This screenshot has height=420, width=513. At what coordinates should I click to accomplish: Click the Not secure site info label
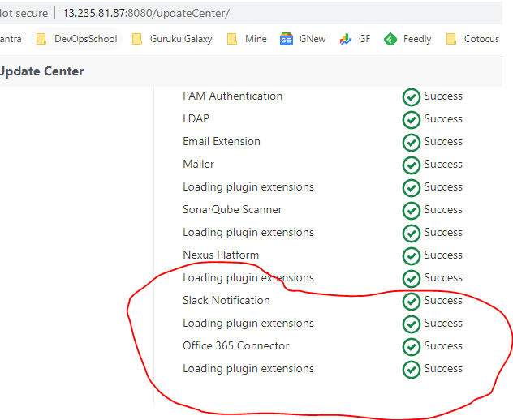point(23,13)
